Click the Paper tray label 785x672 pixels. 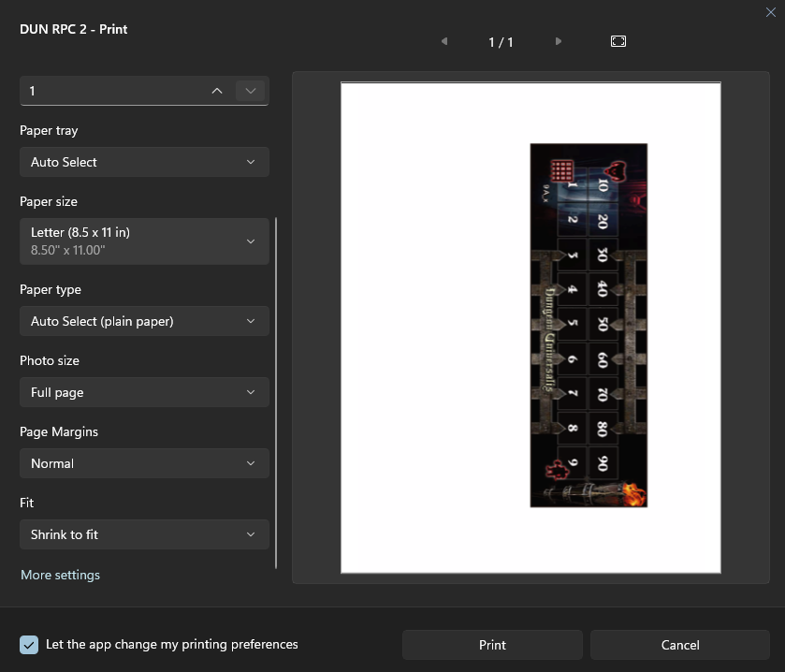coord(49,131)
